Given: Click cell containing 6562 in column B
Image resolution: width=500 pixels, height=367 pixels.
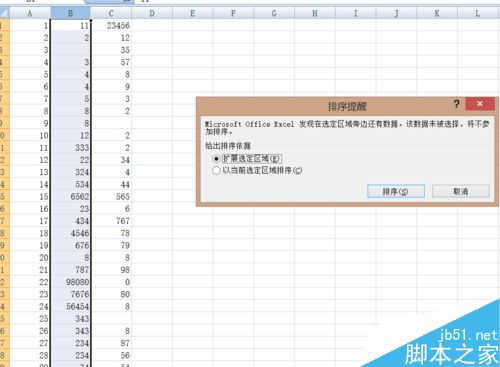Looking at the screenshot, I should 70,197.
